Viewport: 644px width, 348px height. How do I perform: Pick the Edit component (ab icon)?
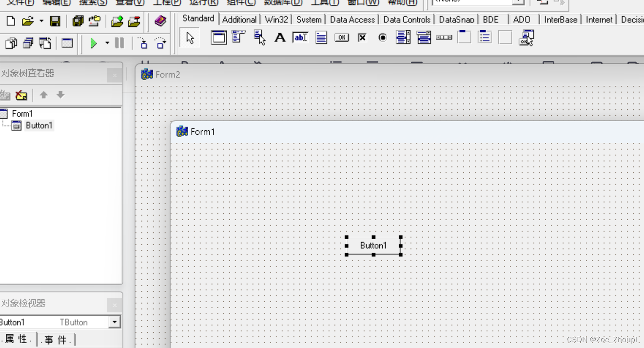[300, 38]
